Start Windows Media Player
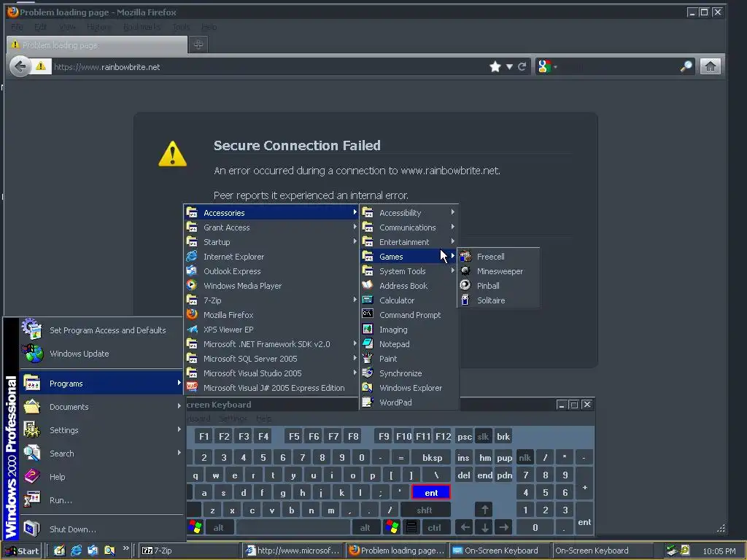The image size is (747, 560). coord(271,286)
